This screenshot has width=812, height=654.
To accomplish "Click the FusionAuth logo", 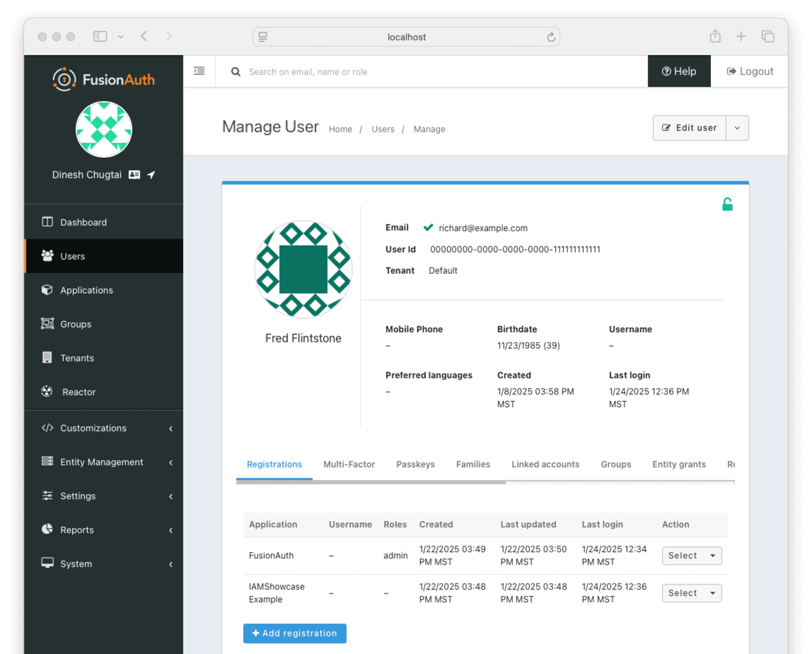I will pyautogui.click(x=104, y=79).
